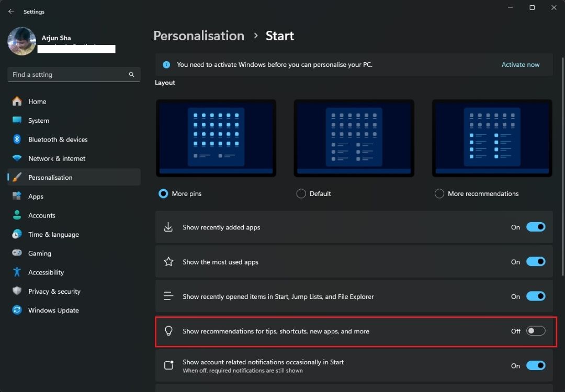Turn off Show recently added apps

[535, 226]
